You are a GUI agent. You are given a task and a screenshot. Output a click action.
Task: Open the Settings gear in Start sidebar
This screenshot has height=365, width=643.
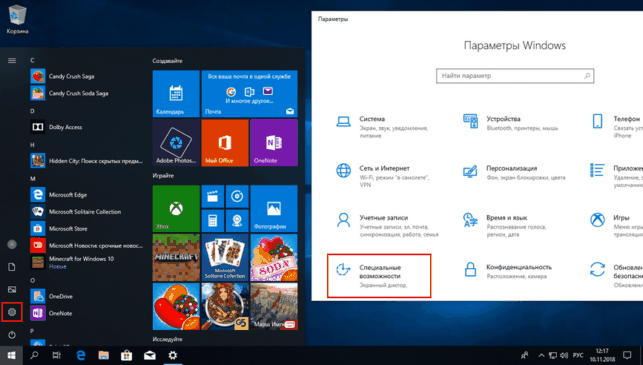point(12,312)
